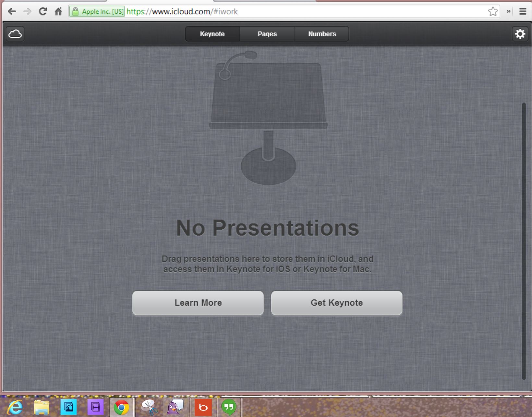Click the Keynote podium illustration

coord(268,118)
